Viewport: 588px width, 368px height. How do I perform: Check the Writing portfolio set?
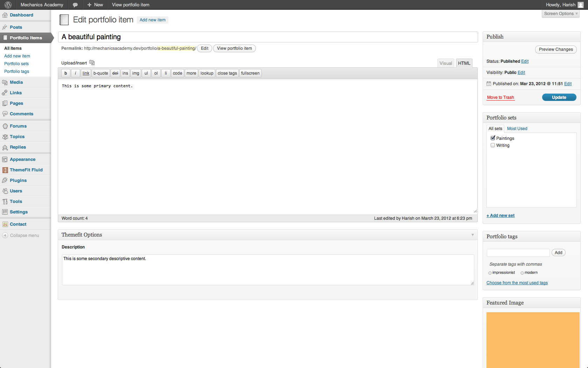click(493, 145)
